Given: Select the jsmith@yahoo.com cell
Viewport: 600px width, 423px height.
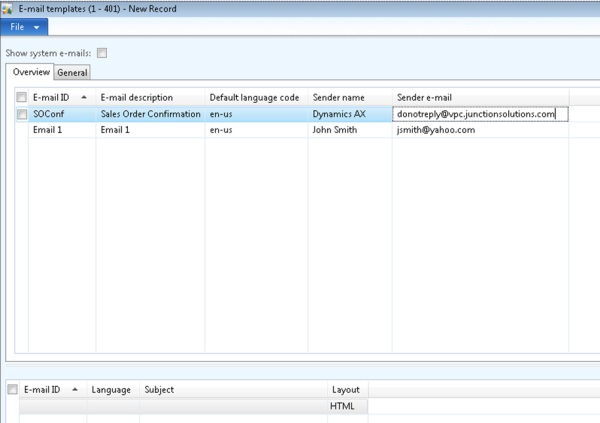Looking at the screenshot, I should click(x=436, y=130).
